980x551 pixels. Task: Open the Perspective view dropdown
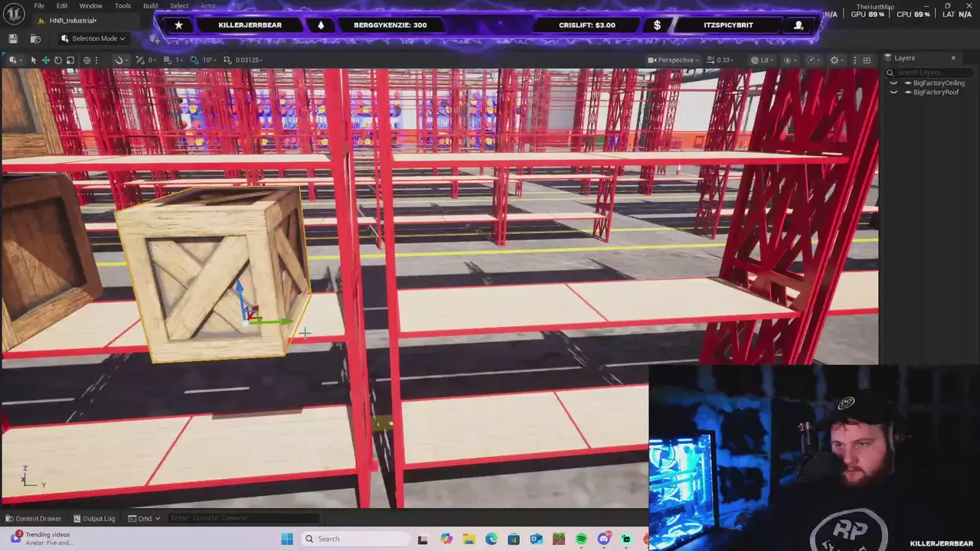point(673,60)
